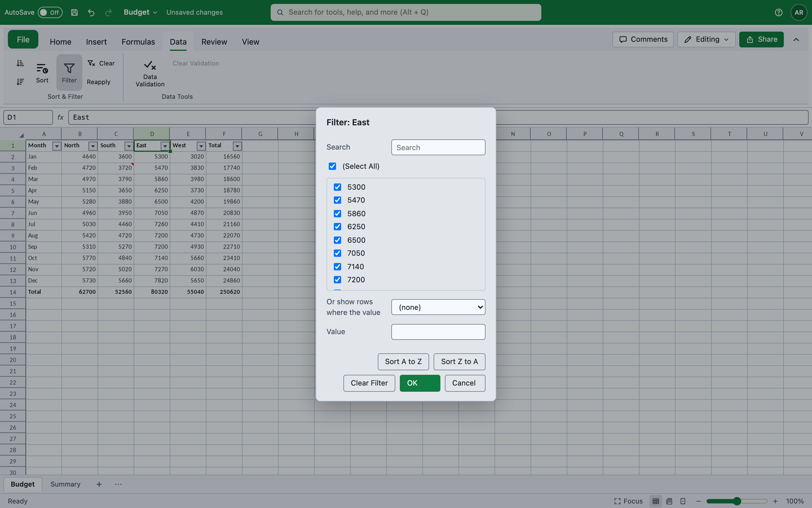Open the show rows condition dropdown

tap(438, 307)
